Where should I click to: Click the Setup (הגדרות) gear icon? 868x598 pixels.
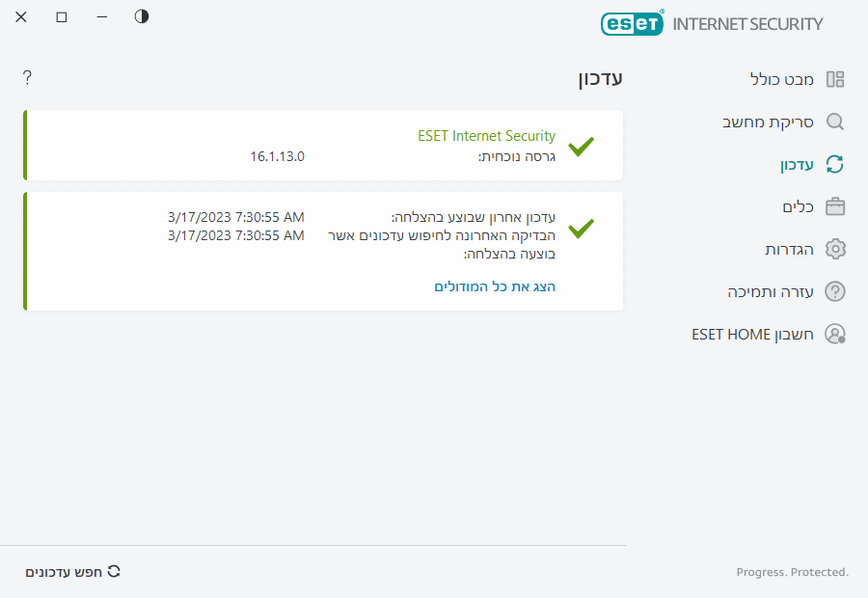pos(835,249)
